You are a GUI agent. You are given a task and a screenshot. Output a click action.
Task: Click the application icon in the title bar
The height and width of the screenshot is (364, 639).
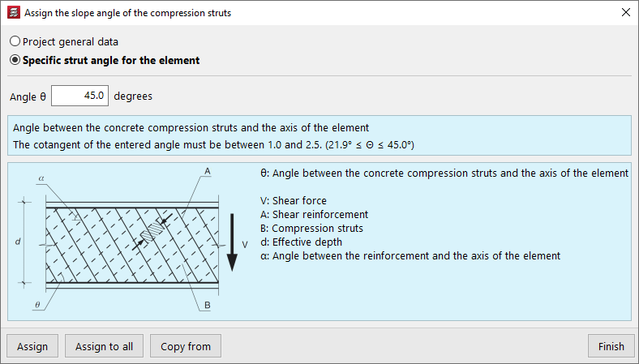12,12
